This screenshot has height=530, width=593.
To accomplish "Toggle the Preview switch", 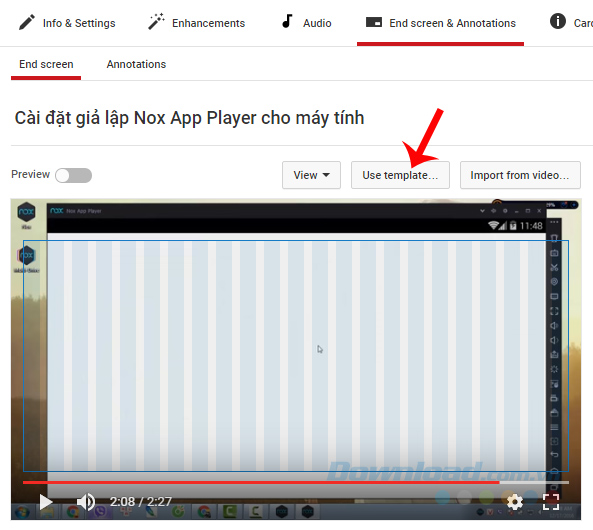I will (73, 175).
